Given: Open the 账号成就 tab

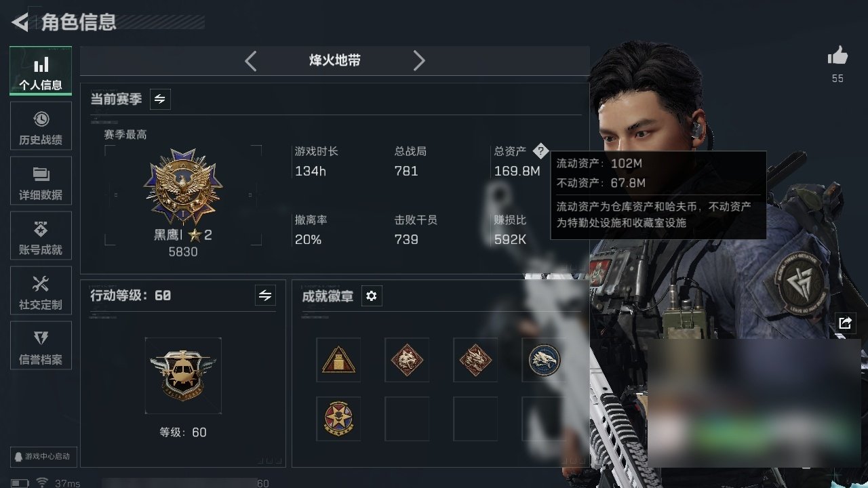Looking at the screenshot, I should 41,239.
